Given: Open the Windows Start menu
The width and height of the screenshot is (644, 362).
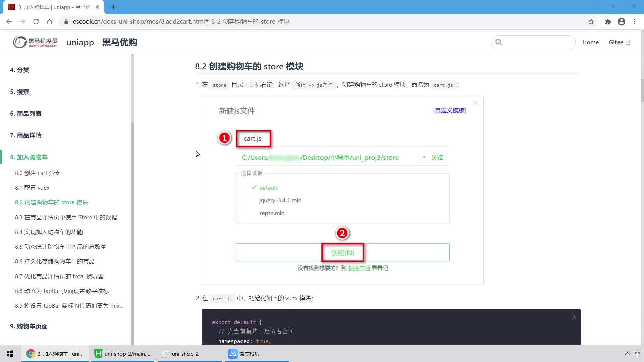Looking at the screenshot, I should (10, 354).
